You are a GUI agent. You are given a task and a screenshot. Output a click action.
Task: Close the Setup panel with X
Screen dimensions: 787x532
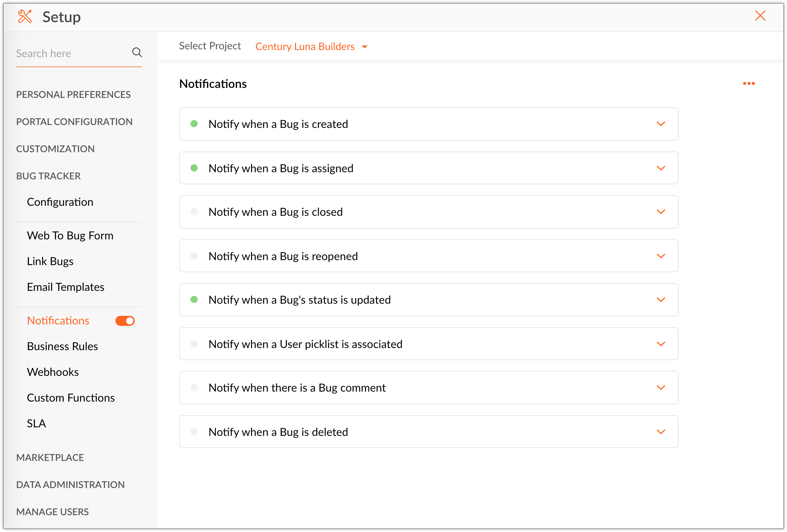[760, 16]
